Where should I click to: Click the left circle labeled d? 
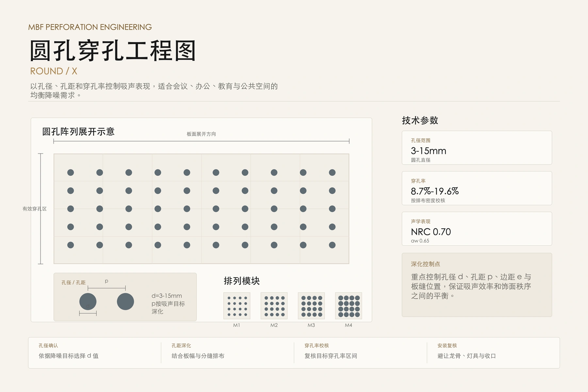[x=88, y=302]
